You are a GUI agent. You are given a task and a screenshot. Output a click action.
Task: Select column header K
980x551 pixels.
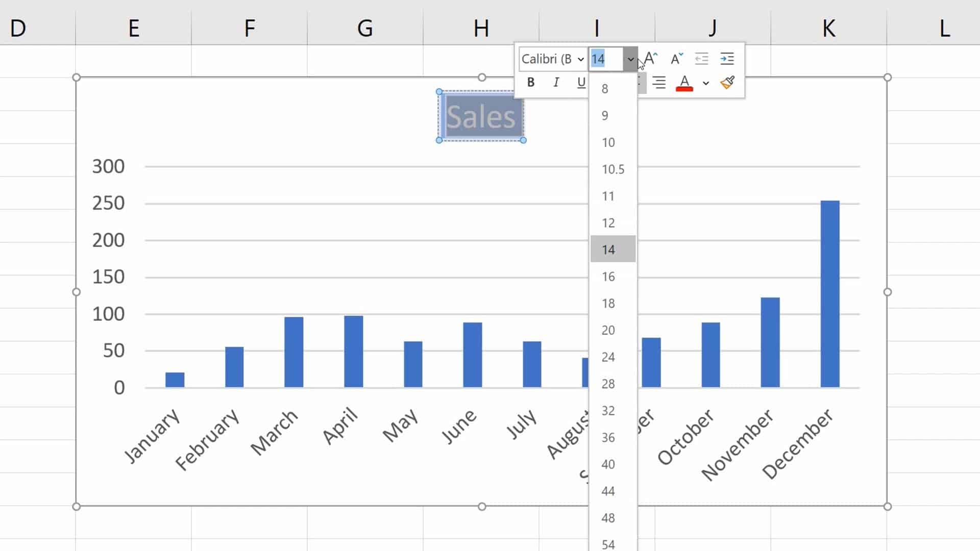(828, 28)
